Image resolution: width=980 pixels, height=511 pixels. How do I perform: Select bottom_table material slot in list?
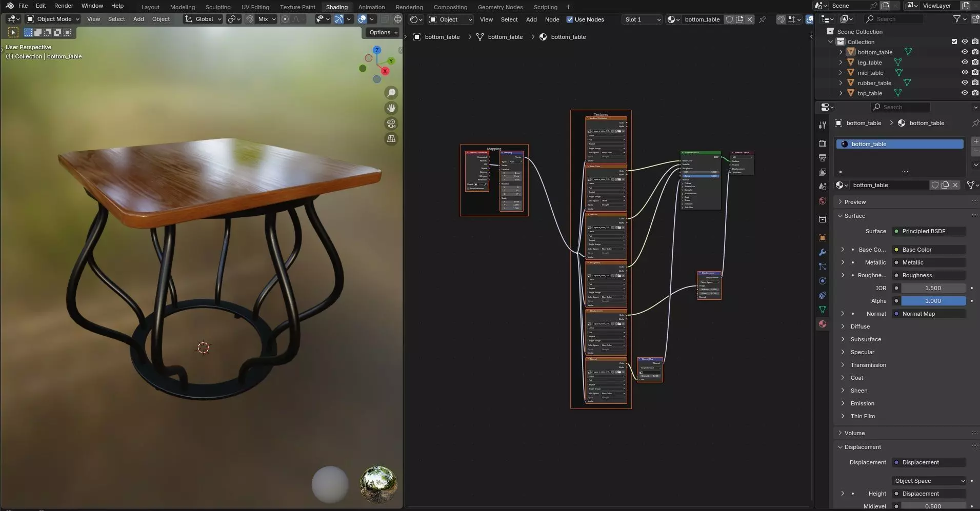[899, 144]
